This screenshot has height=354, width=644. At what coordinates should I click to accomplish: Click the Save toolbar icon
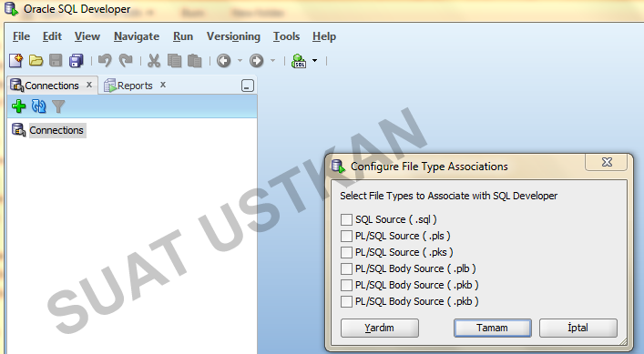56,61
